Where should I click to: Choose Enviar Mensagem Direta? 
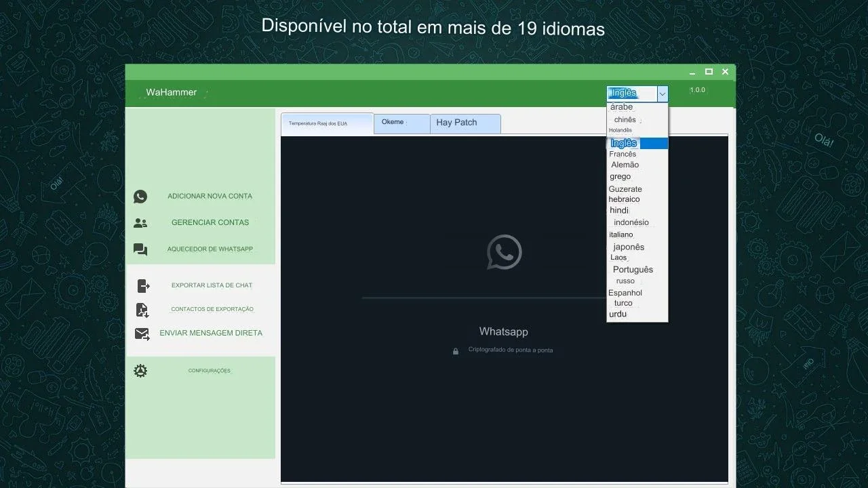pos(211,333)
